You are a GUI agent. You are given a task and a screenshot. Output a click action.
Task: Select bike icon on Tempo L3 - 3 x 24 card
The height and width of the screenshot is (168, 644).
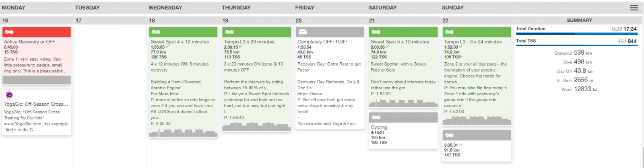(450, 32)
